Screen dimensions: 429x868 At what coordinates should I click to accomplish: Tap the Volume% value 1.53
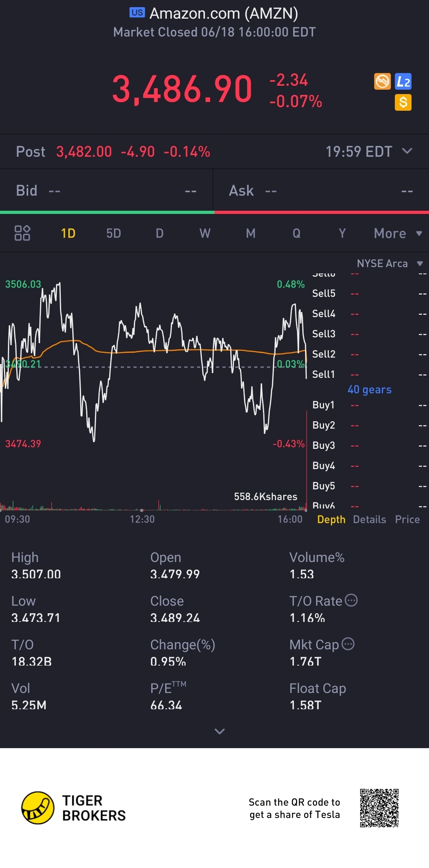click(x=301, y=574)
